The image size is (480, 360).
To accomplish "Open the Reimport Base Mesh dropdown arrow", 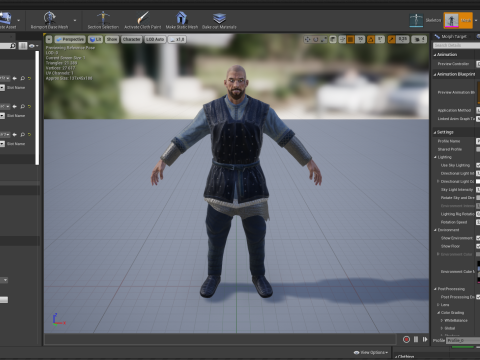I will [x=75, y=20].
